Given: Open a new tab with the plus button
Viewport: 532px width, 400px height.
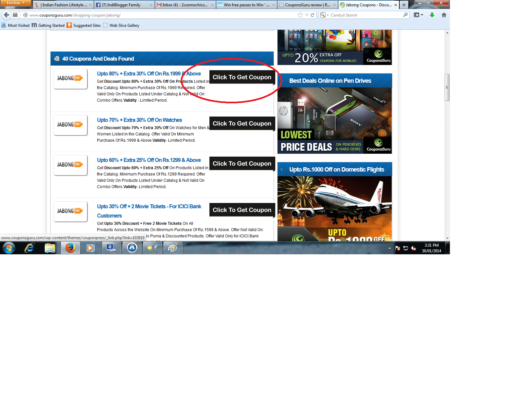Looking at the screenshot, I should [x=404, y=5].
